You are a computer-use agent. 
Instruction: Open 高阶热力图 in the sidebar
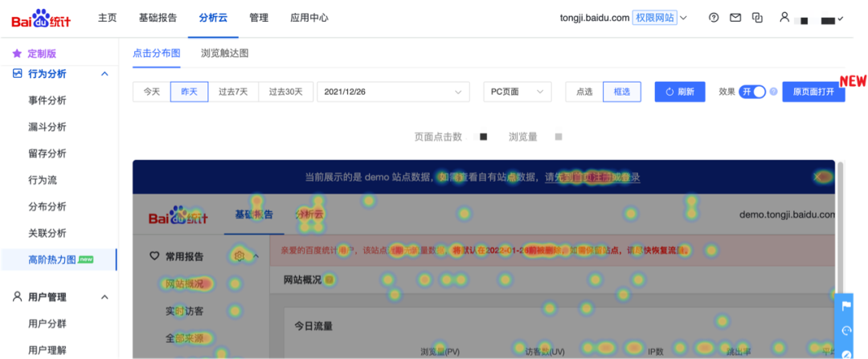click(59, 259)
